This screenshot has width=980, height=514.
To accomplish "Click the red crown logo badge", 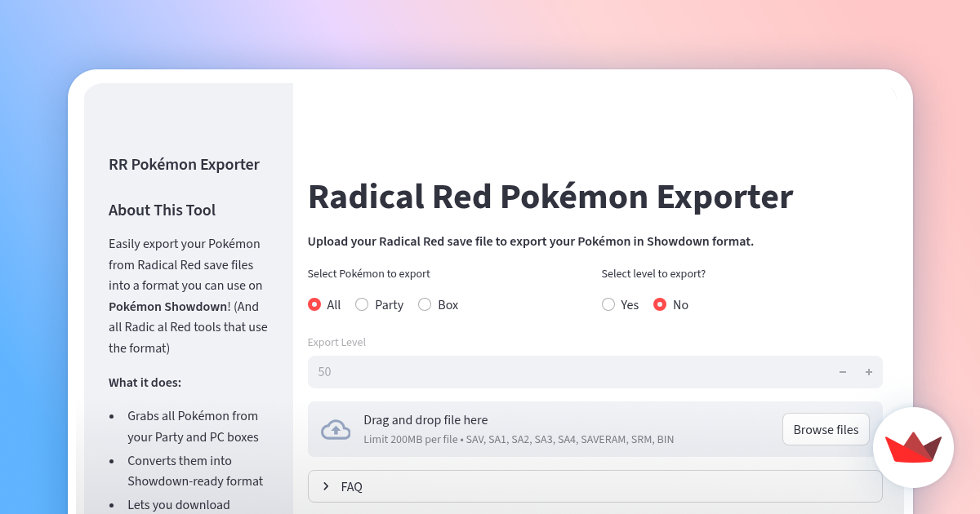I will 913,447.
